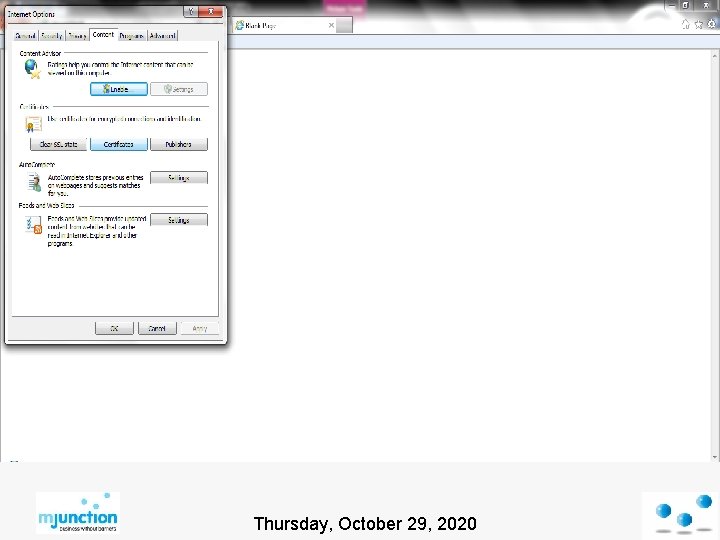Go to the Privacy tab

[77, 36]
